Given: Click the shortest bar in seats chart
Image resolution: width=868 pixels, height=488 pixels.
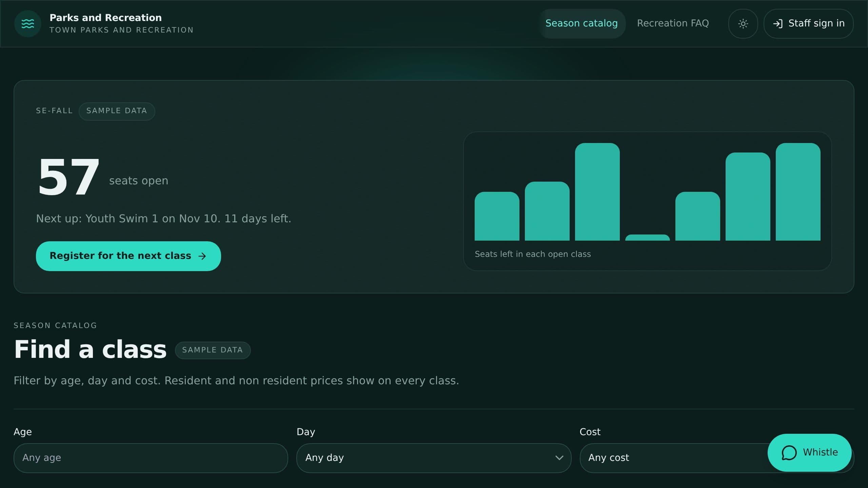Looking at the screenshot, I should click(x=648, y=238).
